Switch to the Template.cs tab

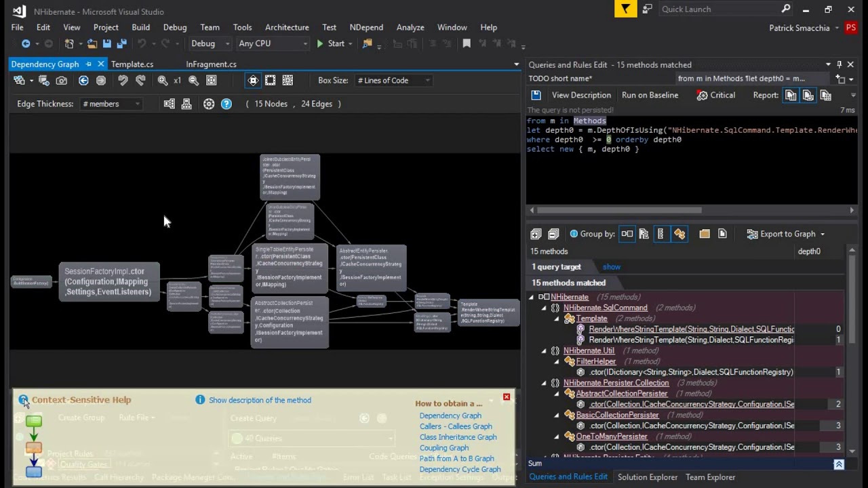click(132, 64)
